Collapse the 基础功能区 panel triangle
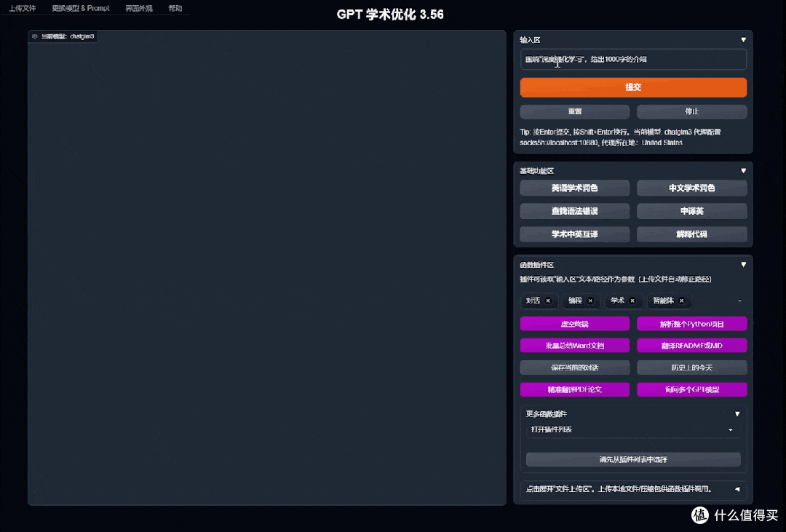This screenshot has width=786, height=532. click(x=743, y=170)
